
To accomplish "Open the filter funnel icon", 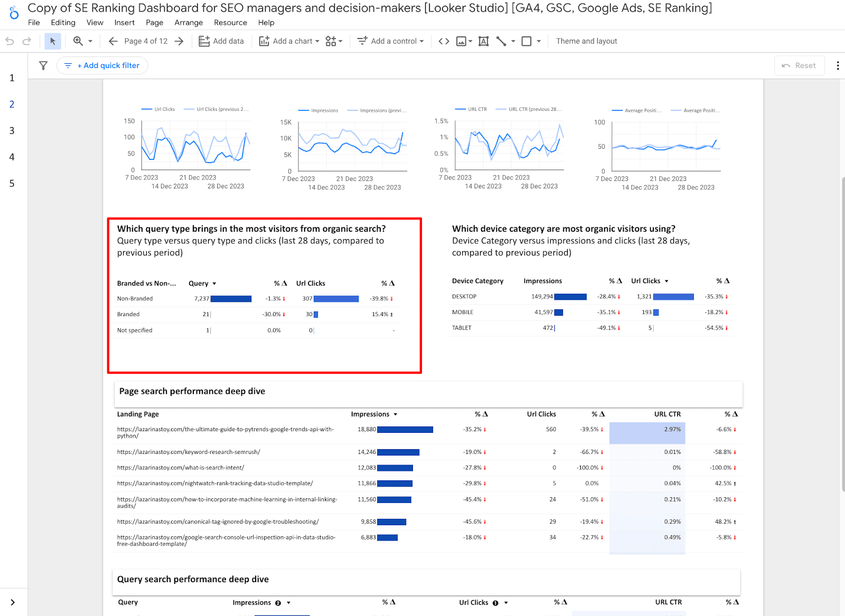I will coord(43,65).
